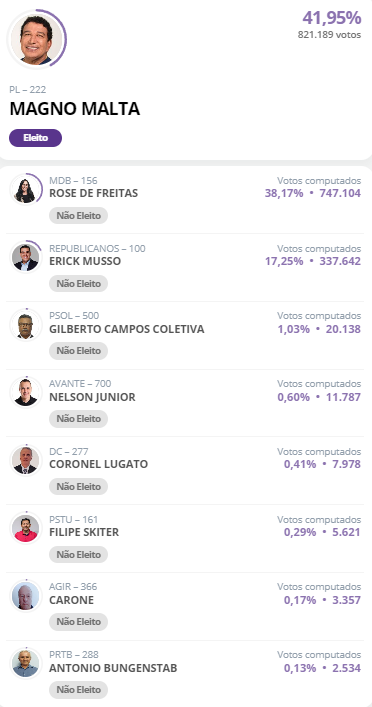Select the PSOL – 500 party label
372x707 pixels.
74,316
